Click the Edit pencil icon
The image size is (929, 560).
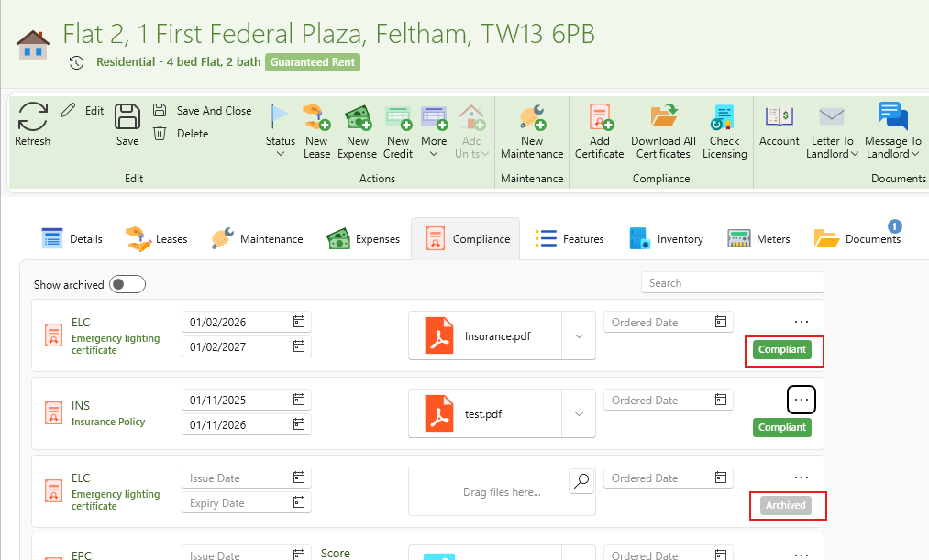click(x=68, y=110)
